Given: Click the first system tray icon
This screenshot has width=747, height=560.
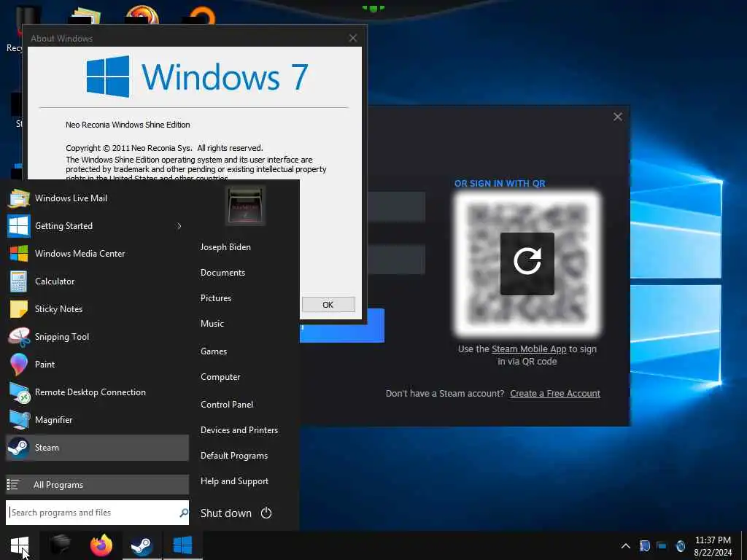Looking at the screenshot, I should (645, 545).
